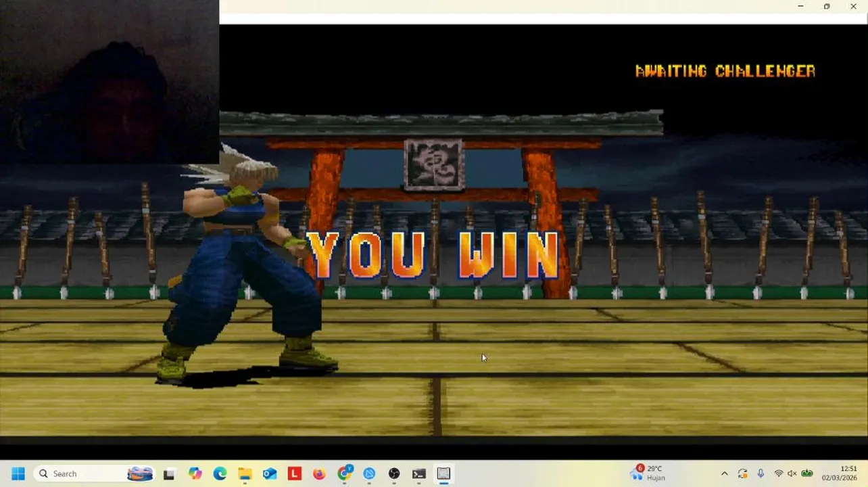Click the taskbar Search box

click(x=94, y=473)
